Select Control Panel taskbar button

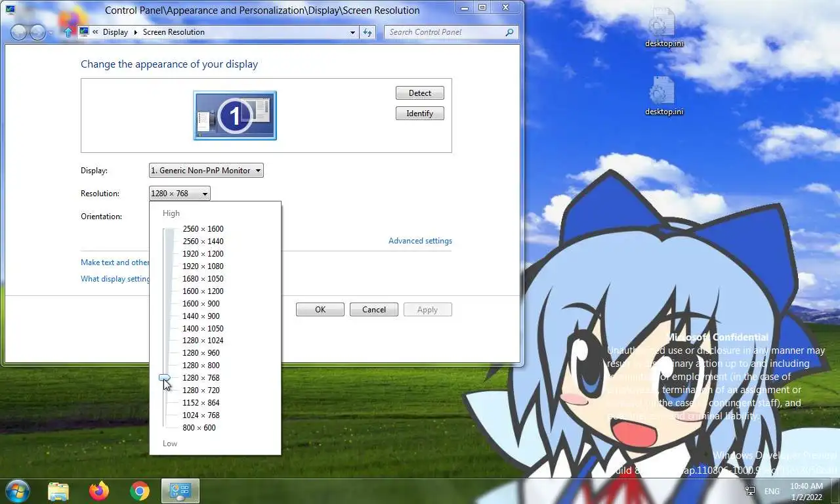point(180,491)
